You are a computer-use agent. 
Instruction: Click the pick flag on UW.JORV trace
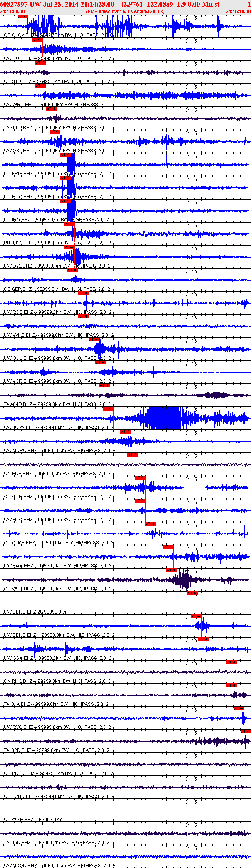click(108, 409)
